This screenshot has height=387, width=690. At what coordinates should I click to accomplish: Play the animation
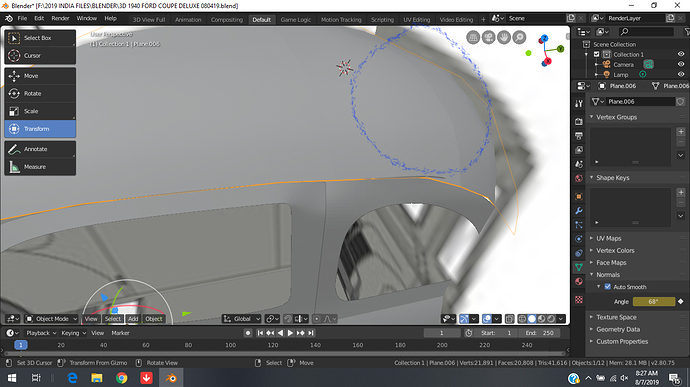pos(290,333)
